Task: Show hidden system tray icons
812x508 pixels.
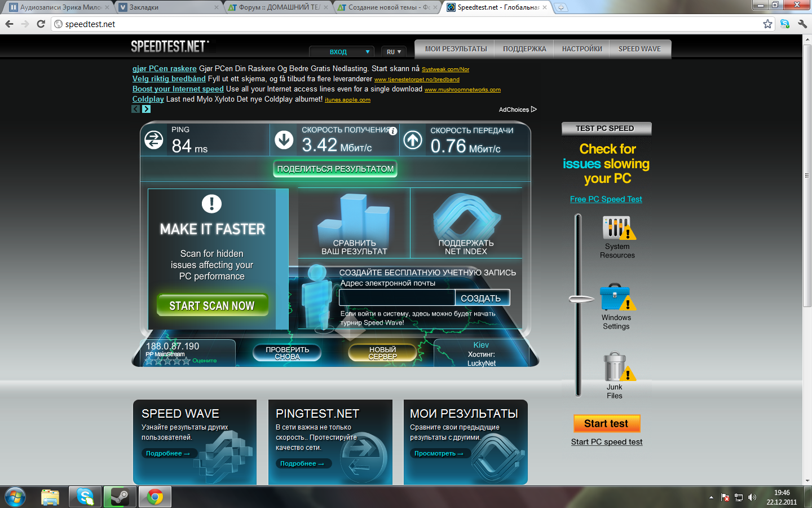Action: (x=711, y=497)
